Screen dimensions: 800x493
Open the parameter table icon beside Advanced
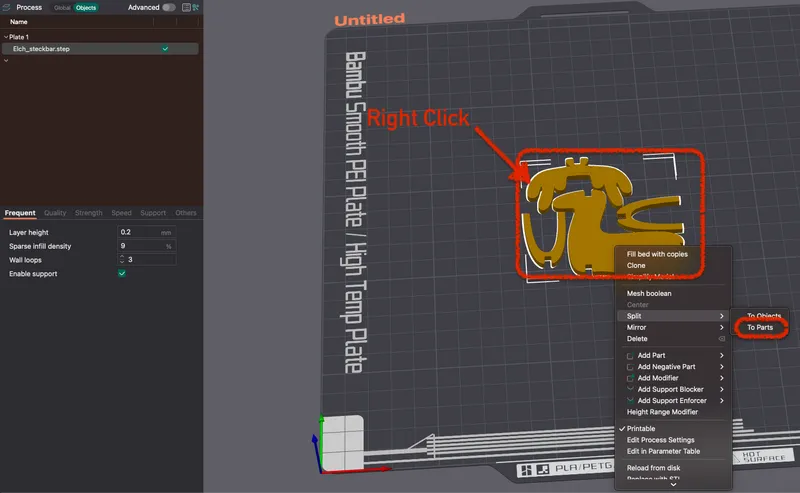(x=184, y=7)
